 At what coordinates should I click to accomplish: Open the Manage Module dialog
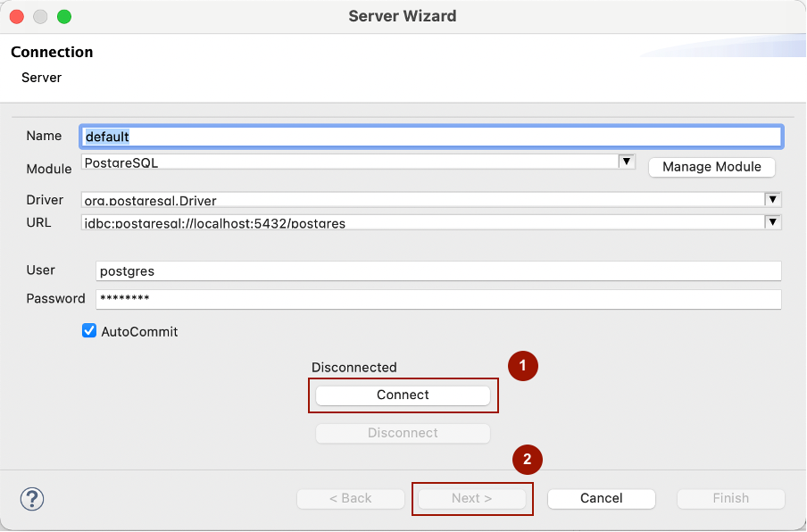[711, 167]
